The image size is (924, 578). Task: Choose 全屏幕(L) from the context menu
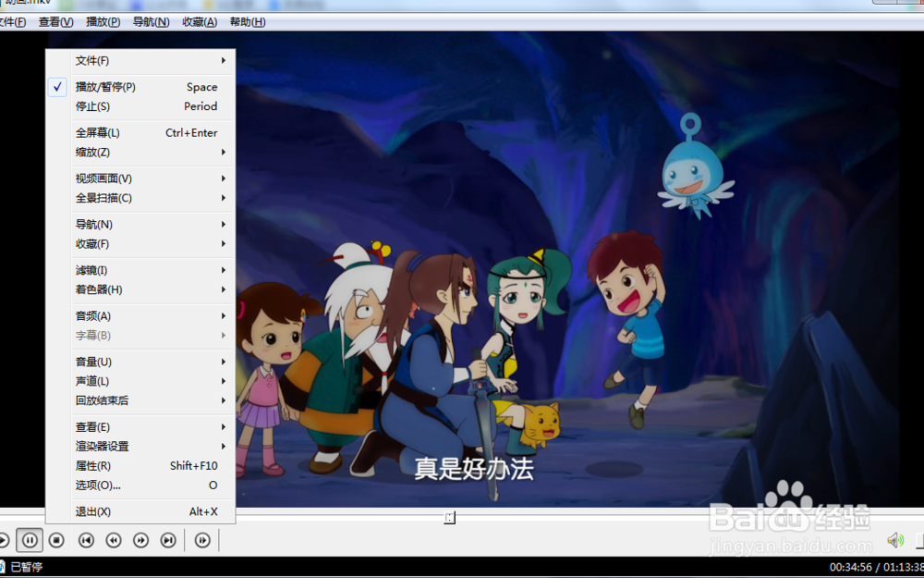tap(140, 132)
